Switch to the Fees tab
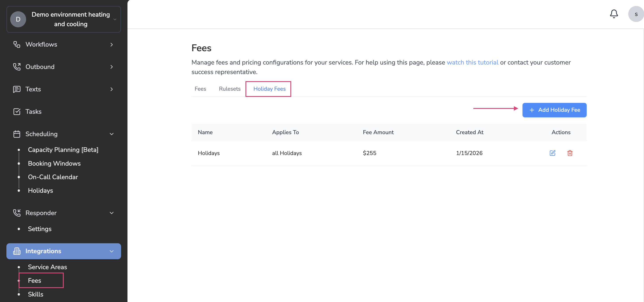644x302 pixels. (200, 89)
